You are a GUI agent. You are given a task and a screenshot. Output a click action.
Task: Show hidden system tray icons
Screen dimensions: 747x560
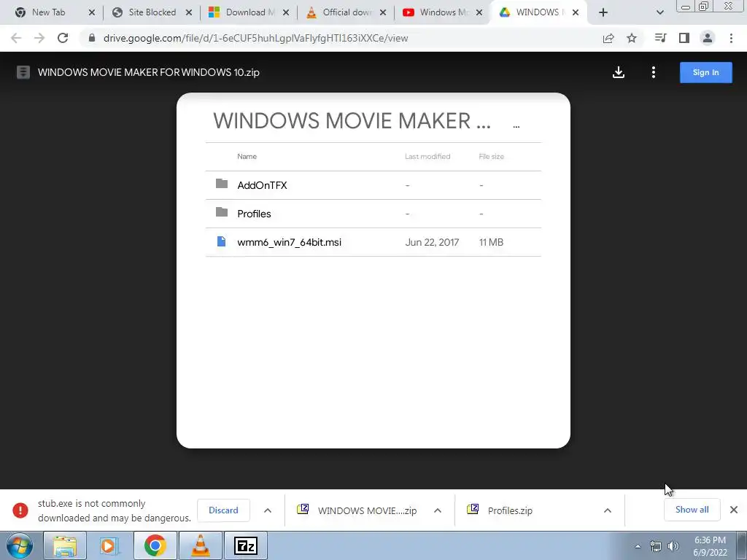(638, 546)
